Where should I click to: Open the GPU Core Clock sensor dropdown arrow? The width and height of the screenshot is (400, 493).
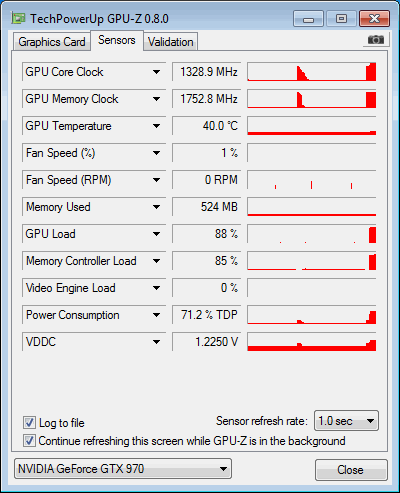(156, 72)
